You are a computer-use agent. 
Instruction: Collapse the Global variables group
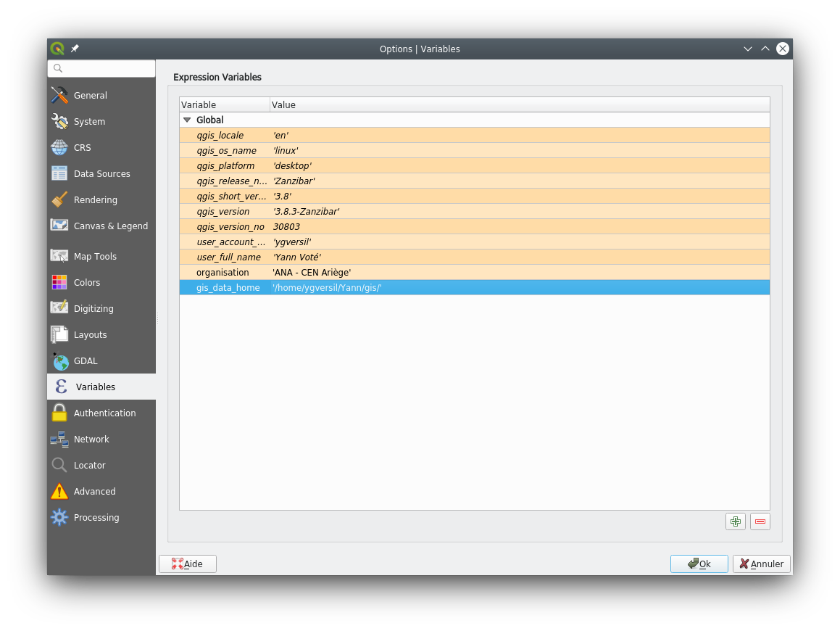tap(187, 120)
